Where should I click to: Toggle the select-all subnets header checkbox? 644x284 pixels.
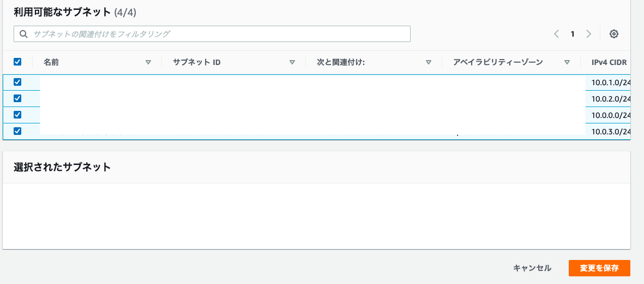(17, 62)
